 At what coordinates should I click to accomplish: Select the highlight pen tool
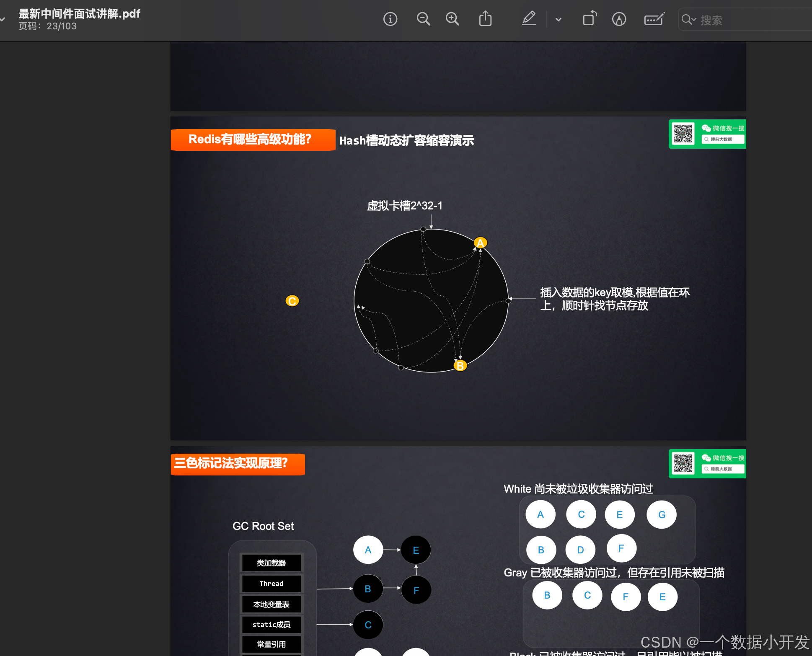(529, 19)
